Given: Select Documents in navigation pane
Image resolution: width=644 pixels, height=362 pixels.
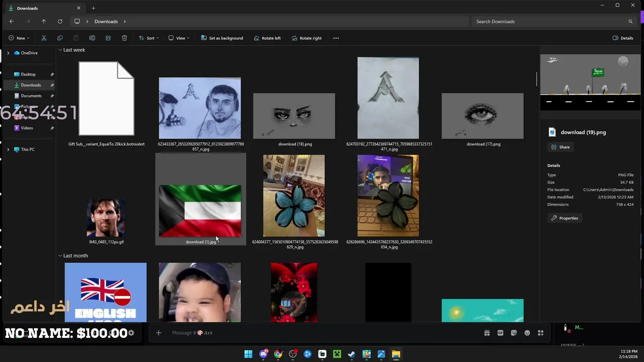Looking at the screenshot, I should [31, 96].
